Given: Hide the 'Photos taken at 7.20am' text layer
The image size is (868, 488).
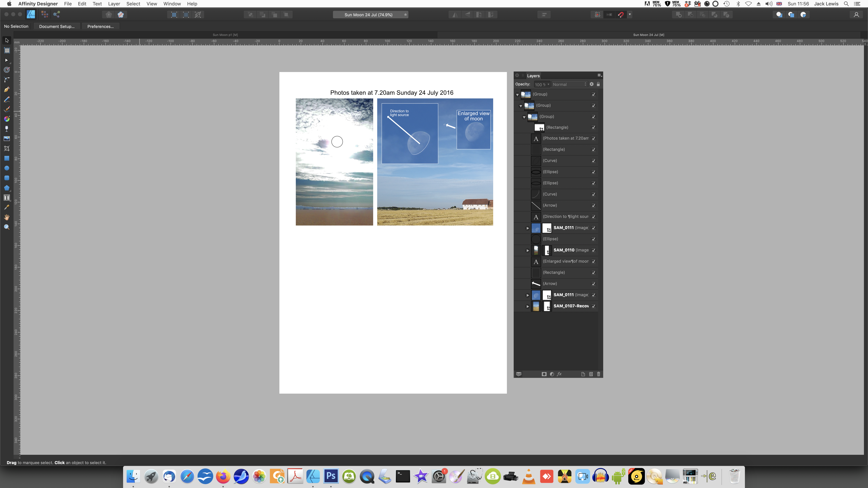Looking at the screenshot, I should click(x=593, y=138).
